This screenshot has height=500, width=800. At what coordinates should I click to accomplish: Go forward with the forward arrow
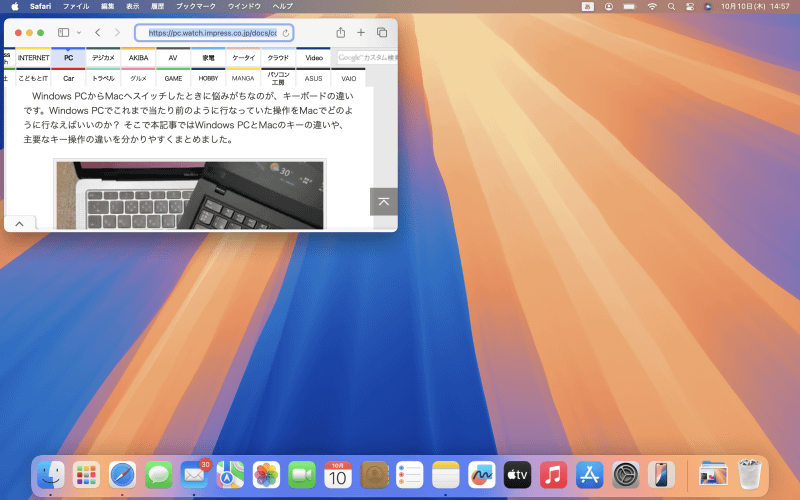coord(117,33)
